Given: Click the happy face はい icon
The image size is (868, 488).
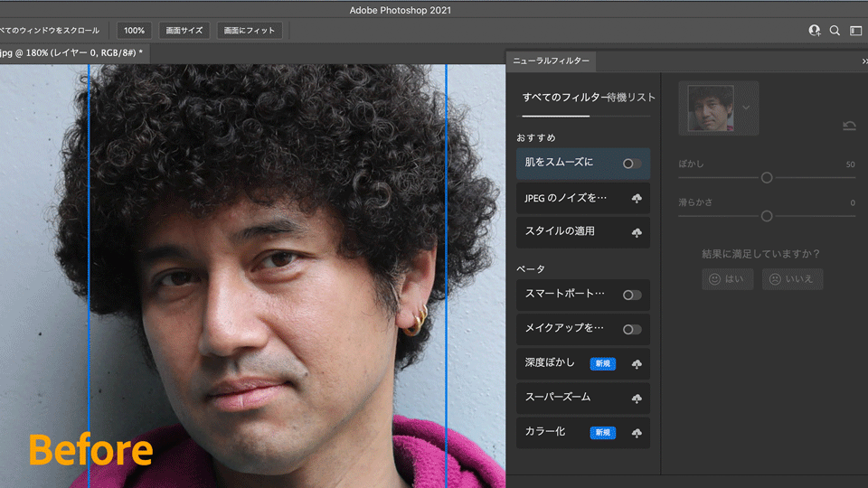Looking at the screenshot, I should pyautogui.click(x=714, y=279).
